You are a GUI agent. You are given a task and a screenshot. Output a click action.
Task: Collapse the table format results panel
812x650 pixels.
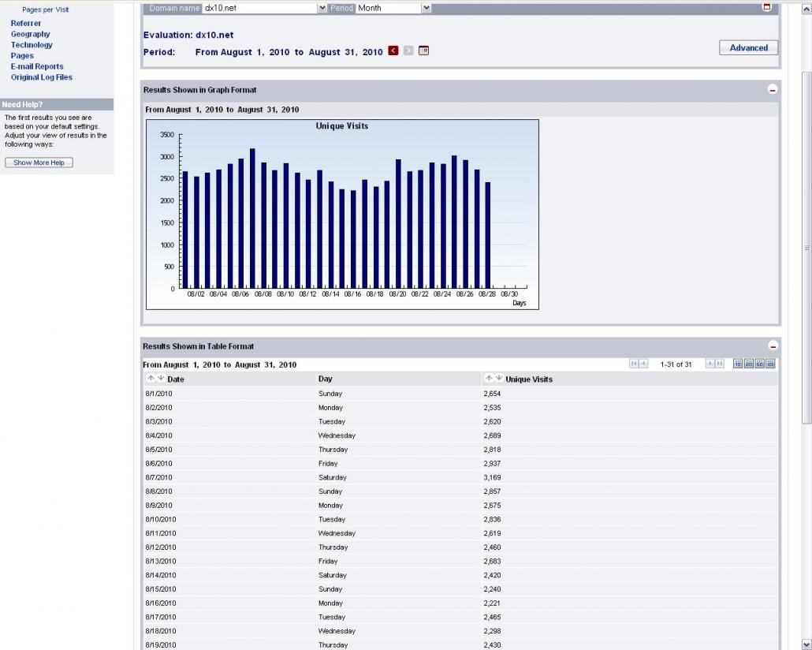coord(773,346)
